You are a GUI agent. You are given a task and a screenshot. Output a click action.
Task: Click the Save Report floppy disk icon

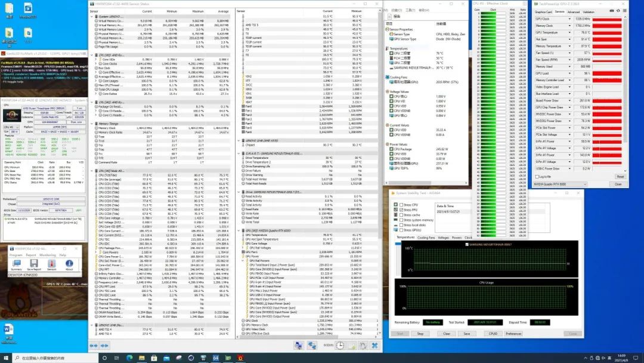click(34, 263)
